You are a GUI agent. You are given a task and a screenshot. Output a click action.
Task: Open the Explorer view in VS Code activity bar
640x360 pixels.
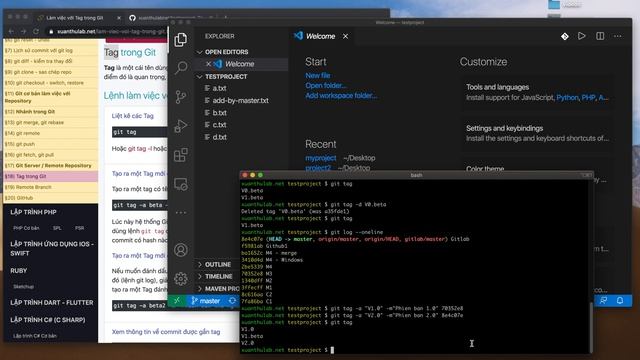(181, 40)
